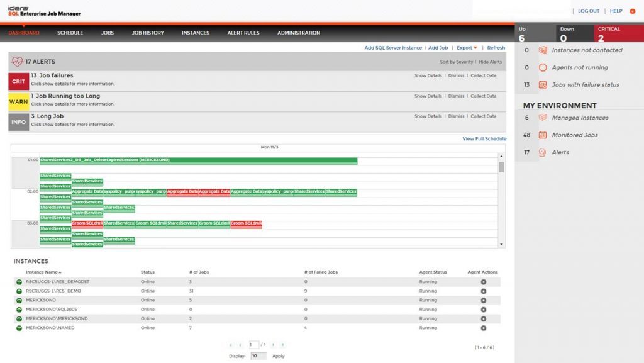Image resolution: width=644 pixels, height=363 pixels.
Task: Open the Job History tab
Action: coord(148,33)
